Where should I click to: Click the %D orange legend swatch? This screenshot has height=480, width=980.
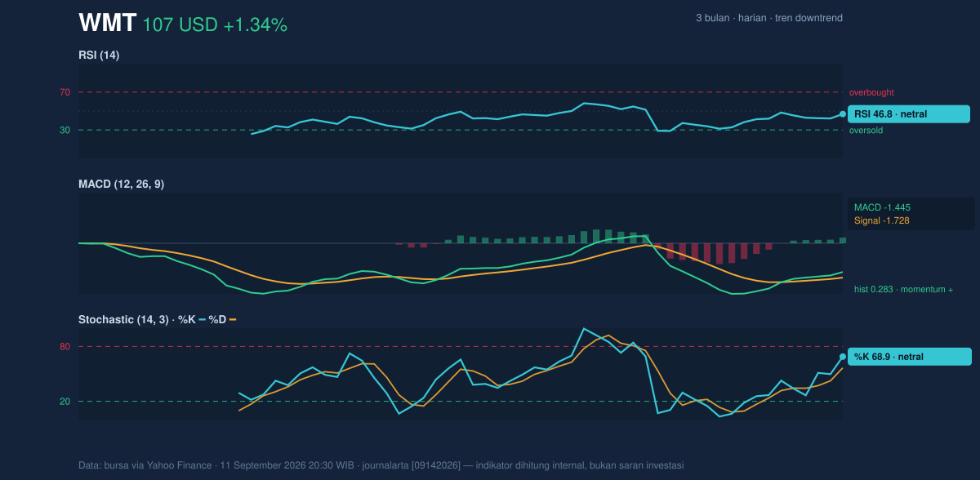click(233, 320)
